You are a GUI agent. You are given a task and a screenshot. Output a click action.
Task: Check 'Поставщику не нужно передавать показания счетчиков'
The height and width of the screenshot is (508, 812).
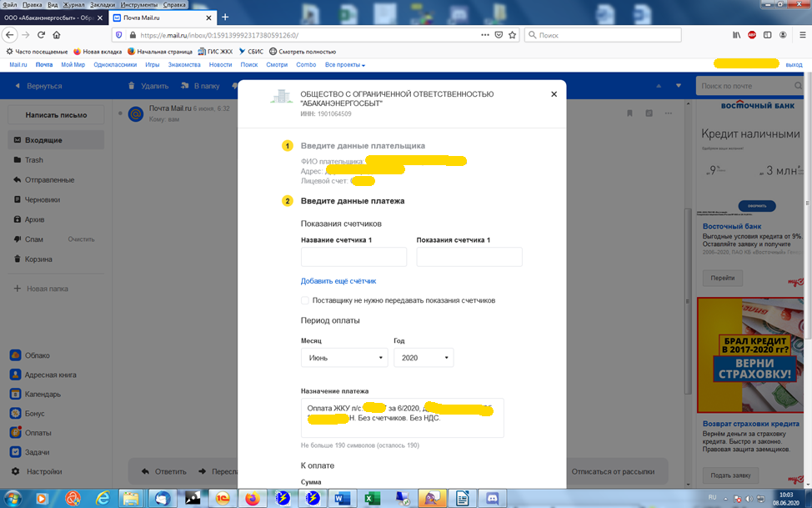305,300
